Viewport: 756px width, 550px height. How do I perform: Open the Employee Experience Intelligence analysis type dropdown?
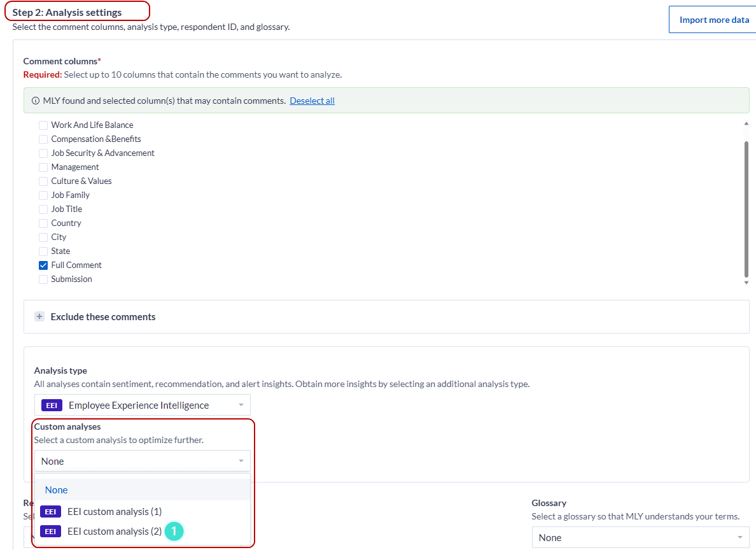click(x=143, y=405)
